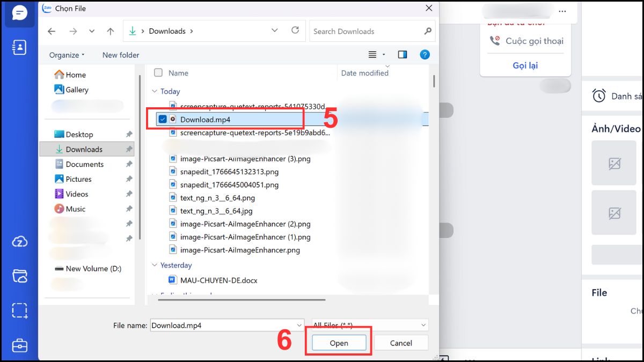Click the chevron after Downloads in path

pos(192,31)
